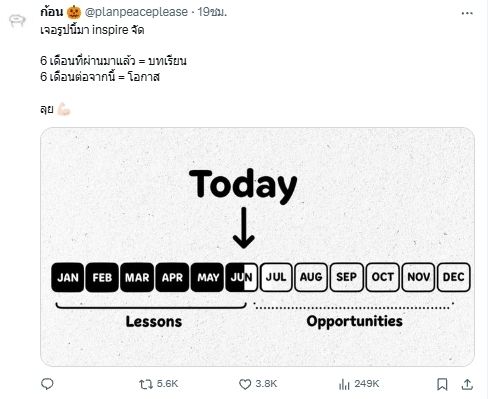Open the three-dot more options menu
The image size is (488, 399).
coord(467,13)
